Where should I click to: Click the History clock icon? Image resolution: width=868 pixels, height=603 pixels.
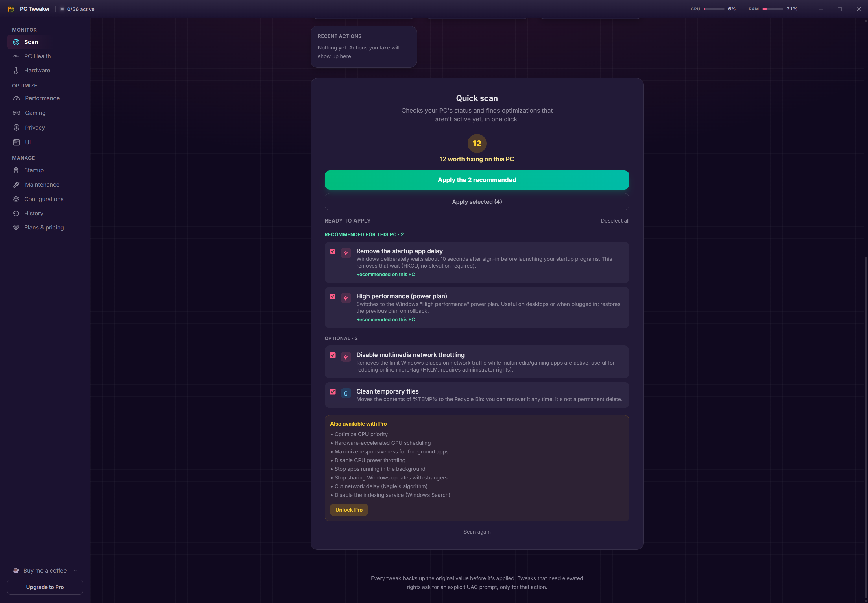[x=16, y=214]
